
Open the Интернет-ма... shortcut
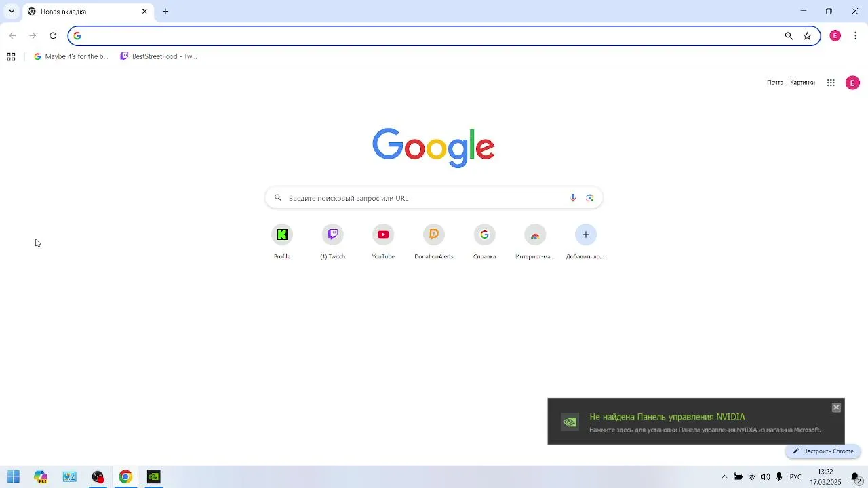click(x=535, y=242)
